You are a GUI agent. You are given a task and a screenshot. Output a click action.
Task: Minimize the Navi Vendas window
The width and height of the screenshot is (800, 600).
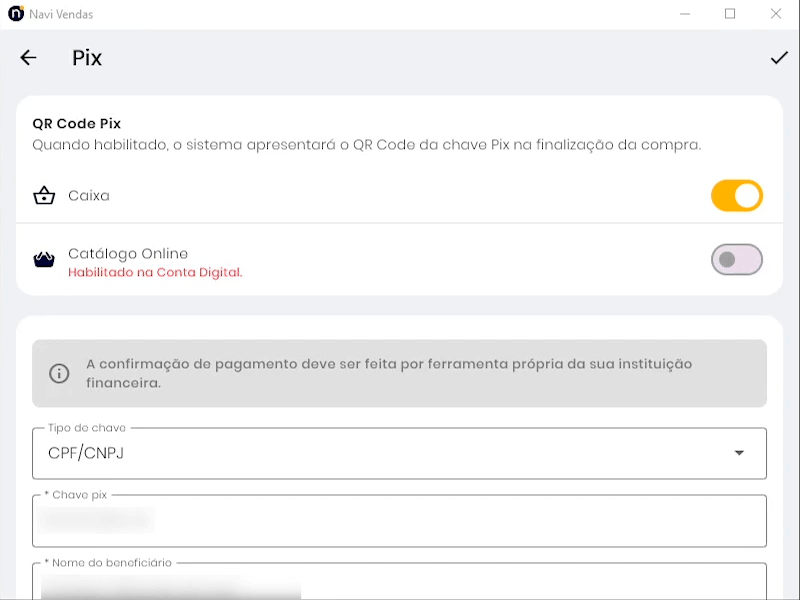pos(685,14)
